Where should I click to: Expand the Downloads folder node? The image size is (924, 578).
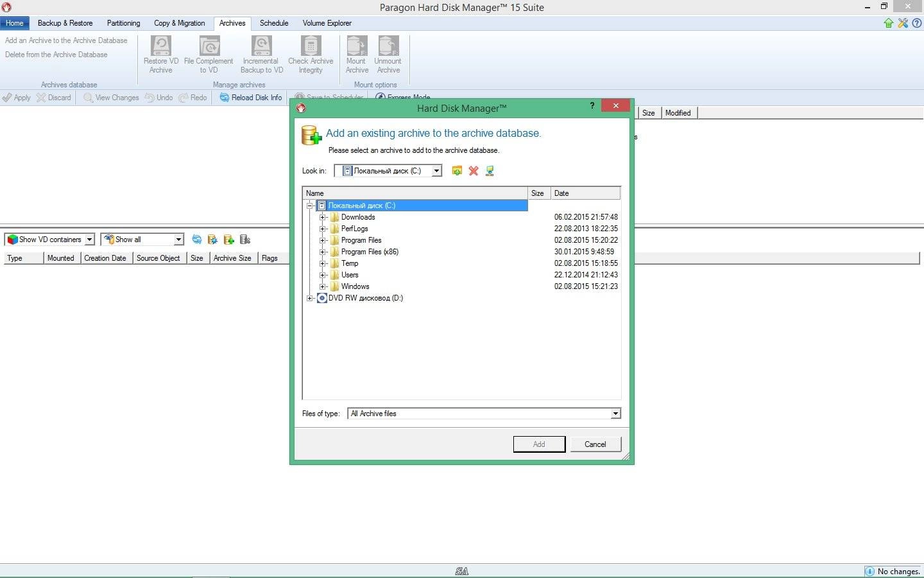(x=323, y=217)
